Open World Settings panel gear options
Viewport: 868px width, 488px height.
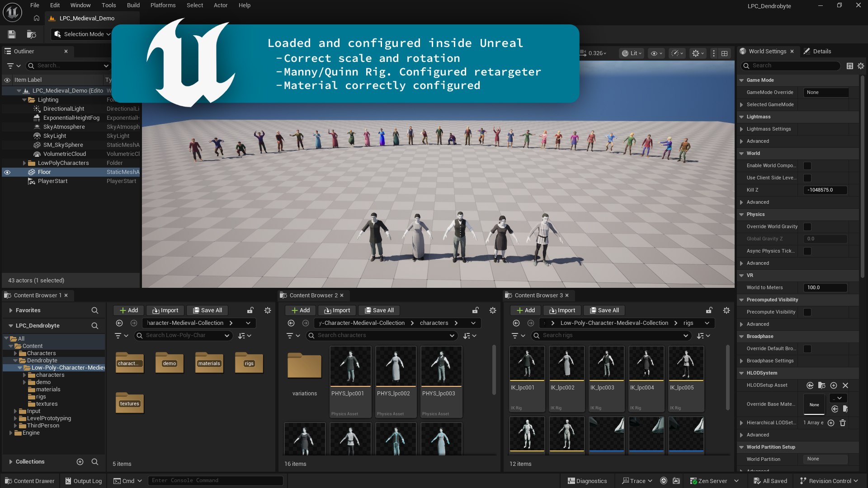pyautogui.click(x=861, y=66)
